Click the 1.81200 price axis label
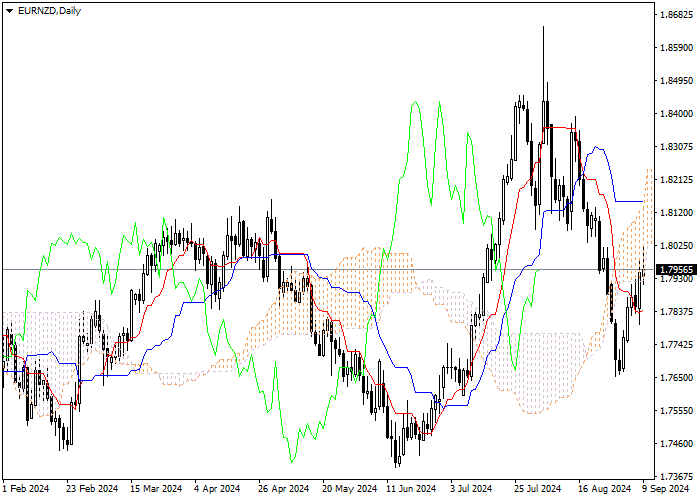This screenshot has width=700, height=500. [x=676, y=213]
